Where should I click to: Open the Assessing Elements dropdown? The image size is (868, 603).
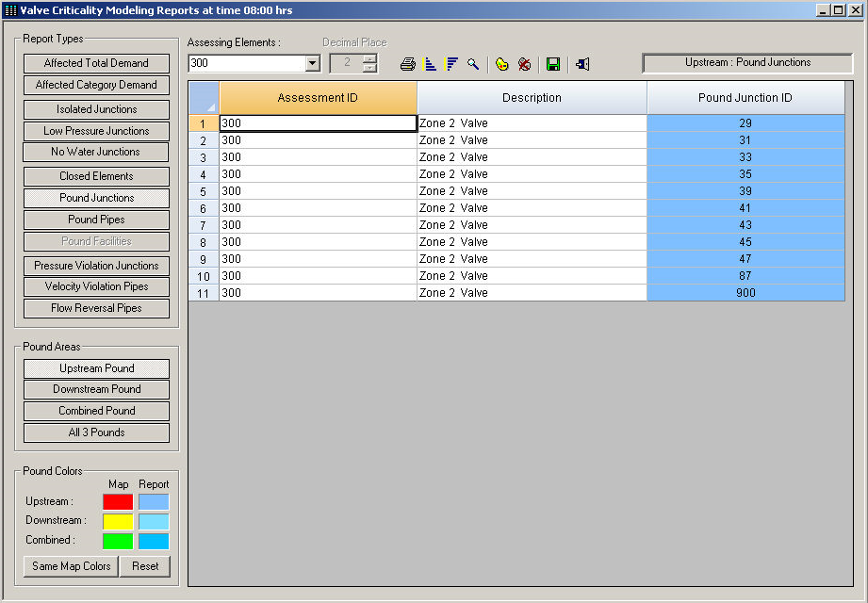(x=313, y=63)
